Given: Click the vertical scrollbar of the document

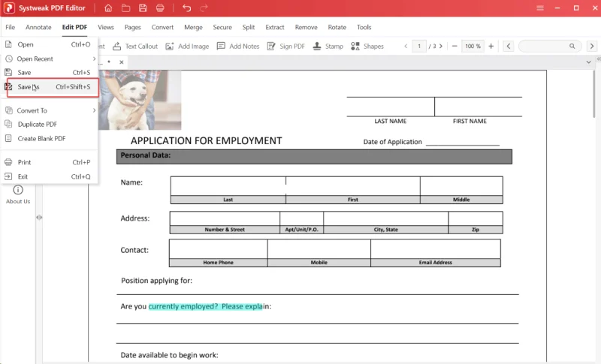Looking at the screenshot, I should click(x=595, y=94).
